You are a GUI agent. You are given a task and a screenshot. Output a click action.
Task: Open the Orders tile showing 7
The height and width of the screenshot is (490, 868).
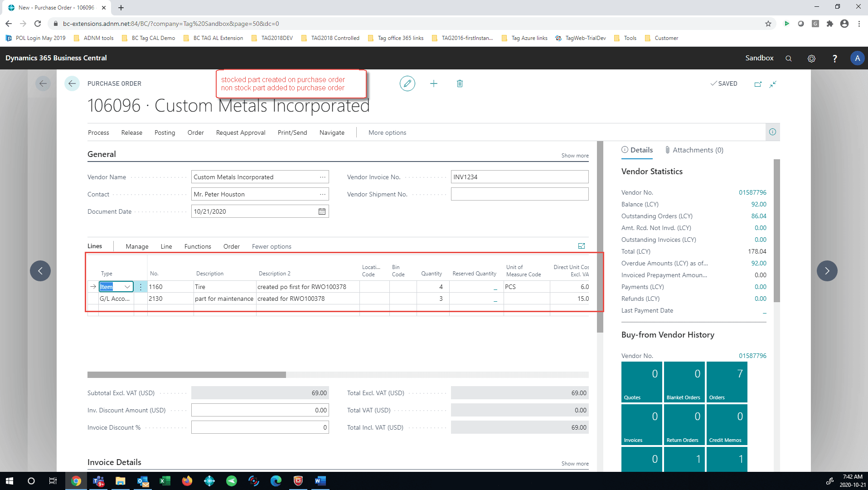coord(727,382)
